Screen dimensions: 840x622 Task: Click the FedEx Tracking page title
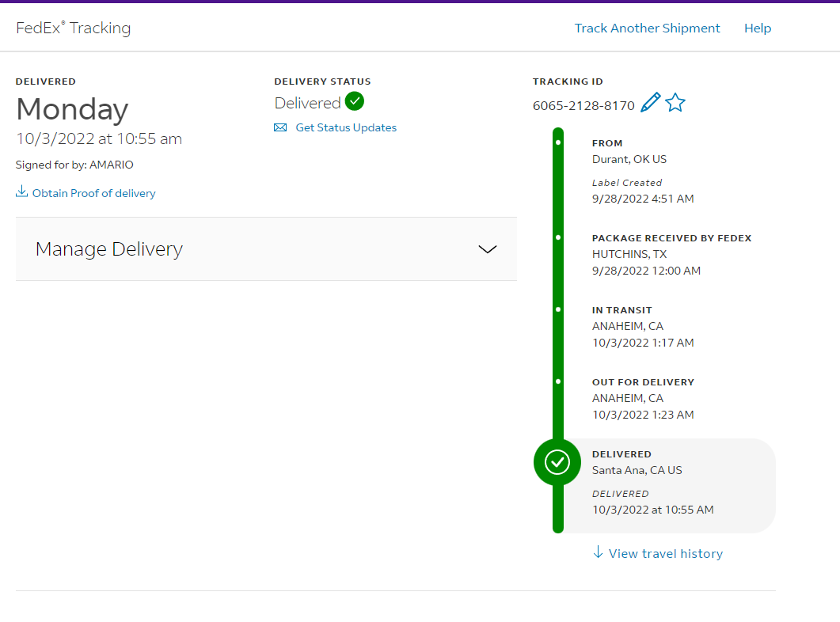pos(74,28)
